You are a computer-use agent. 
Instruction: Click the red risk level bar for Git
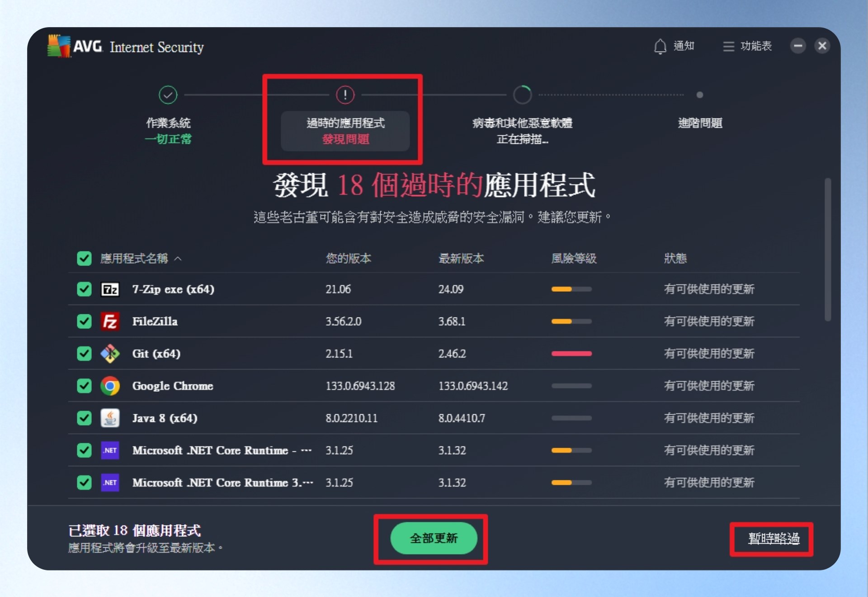571,354
